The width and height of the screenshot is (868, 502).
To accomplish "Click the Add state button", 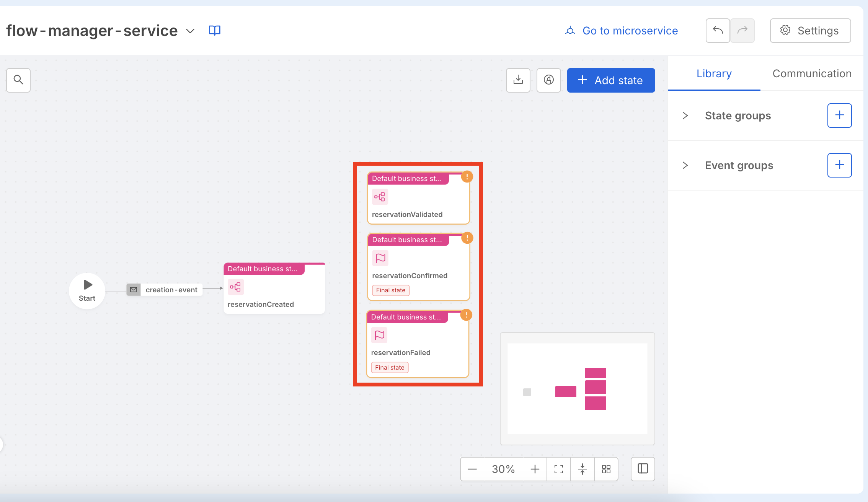I will click(x=611, y=80).
